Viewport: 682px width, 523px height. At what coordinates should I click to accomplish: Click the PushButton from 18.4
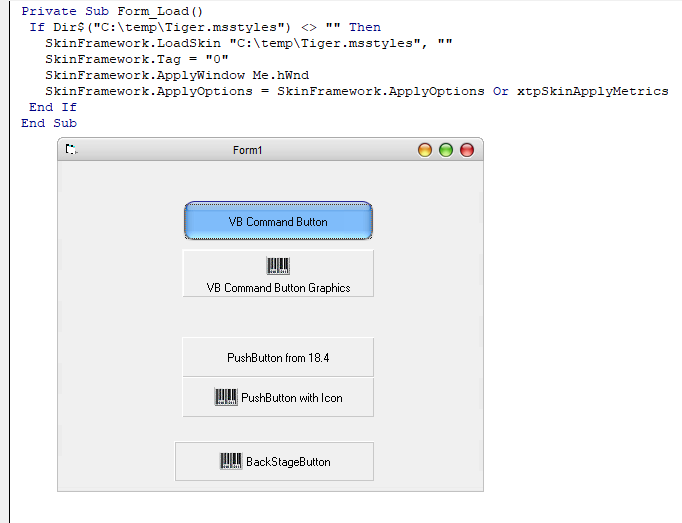(x=278, y=357)
